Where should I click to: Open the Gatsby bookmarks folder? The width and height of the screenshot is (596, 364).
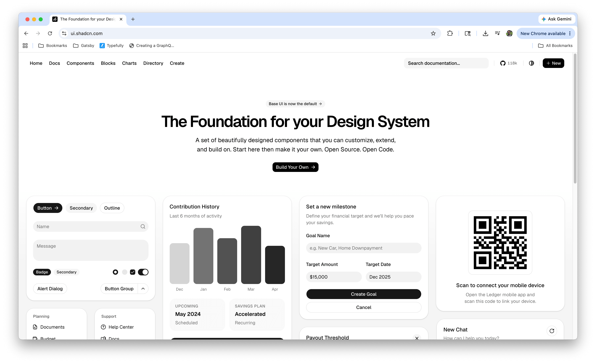84,45
